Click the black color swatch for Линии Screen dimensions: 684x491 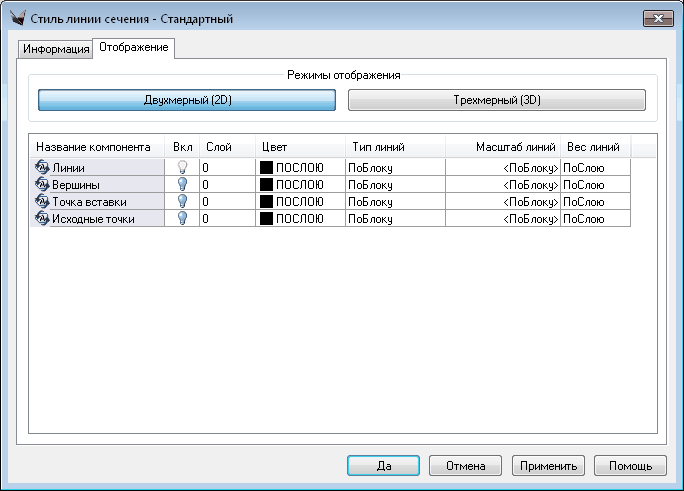(x=267, y=168)
